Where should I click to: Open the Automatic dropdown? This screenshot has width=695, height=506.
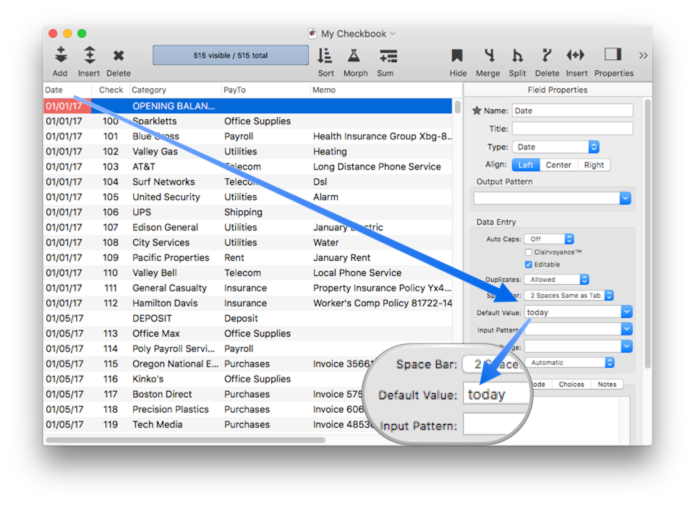coord(570,362)
